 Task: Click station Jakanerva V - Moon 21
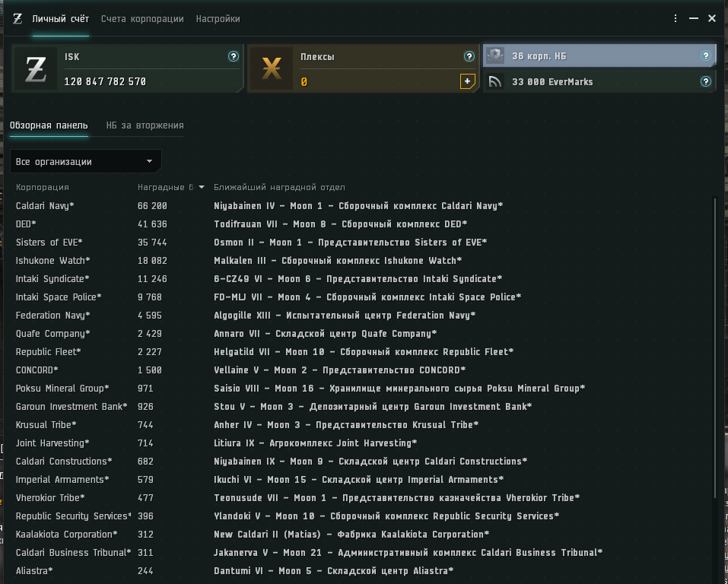coord(408,552)
